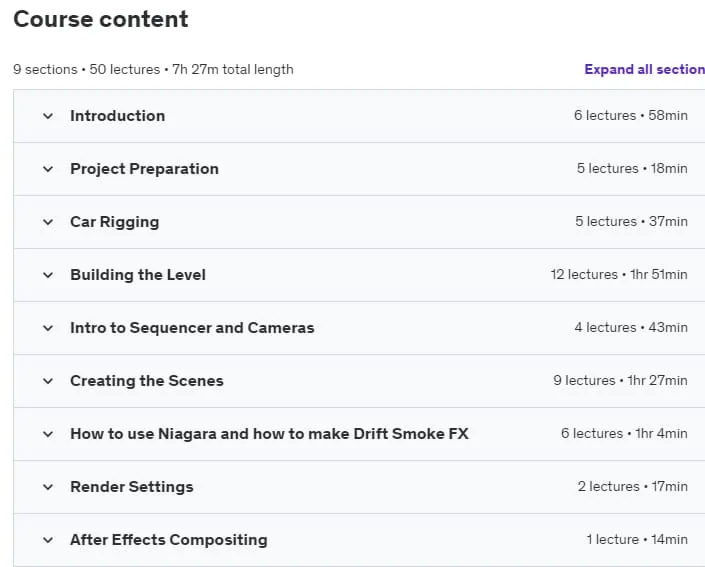Open After Effects Compositing section title
705x567 pixels.
tap(169, 540)
